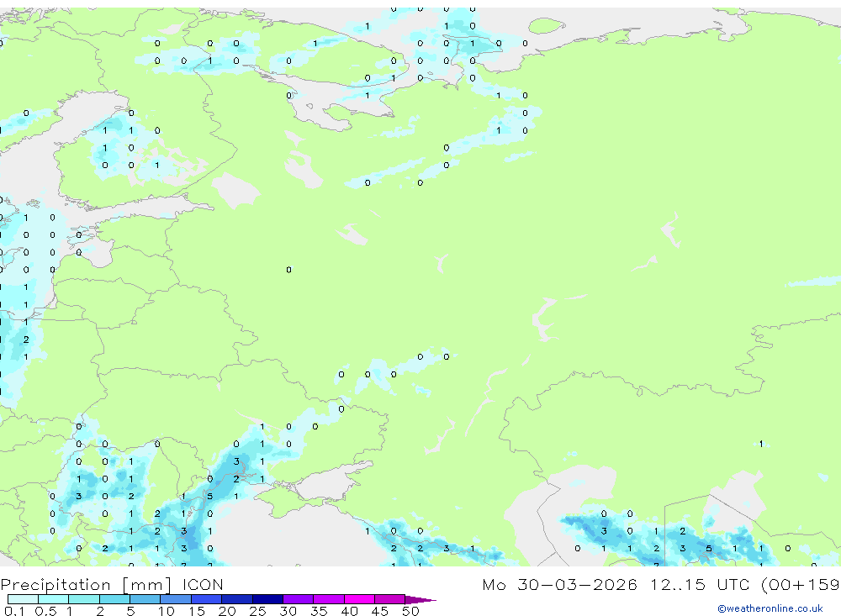Click the 'ICON' model label
This screenshot has width=841, height=616.
tap(203, 584)
